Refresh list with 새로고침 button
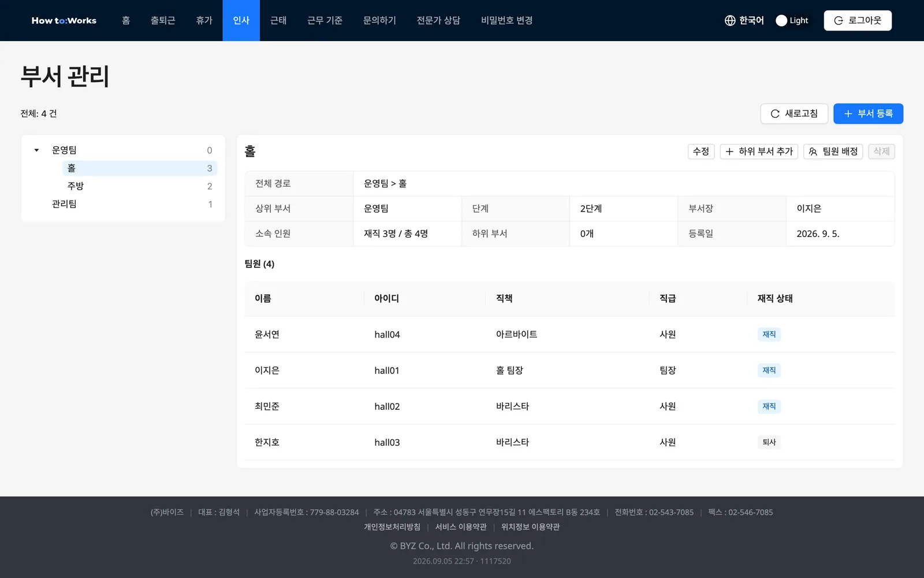 click(x=794, y=114)
